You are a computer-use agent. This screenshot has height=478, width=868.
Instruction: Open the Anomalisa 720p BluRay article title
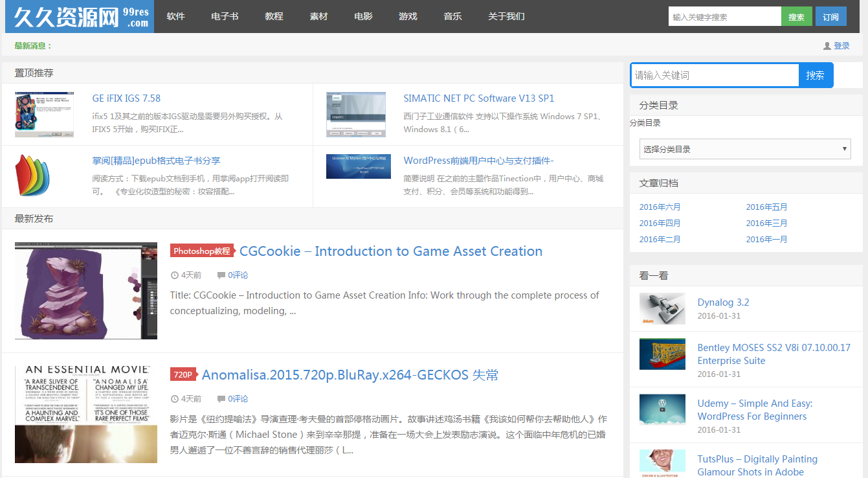350,375
